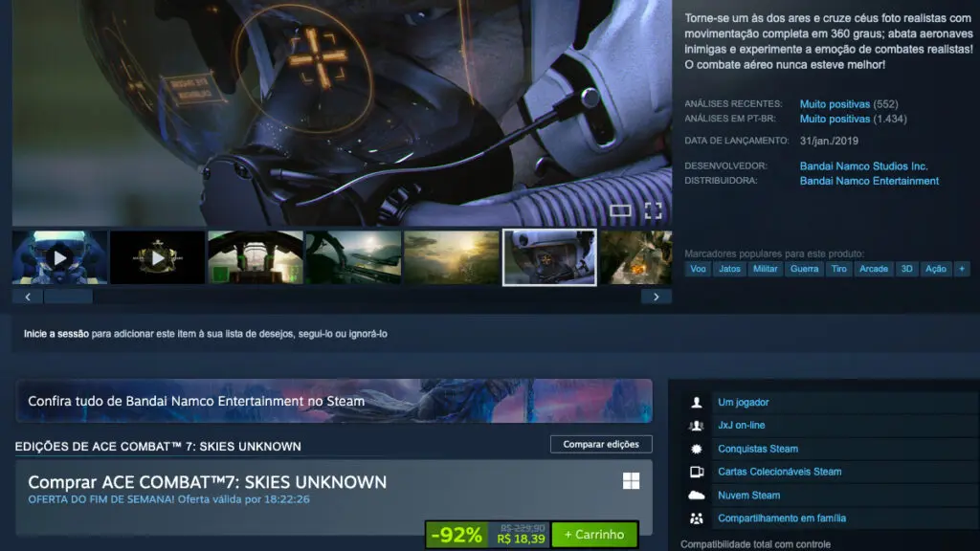Open the Bandai Namco Entertainment distributor page
This screenshot has height=551, width=980.
869,181
